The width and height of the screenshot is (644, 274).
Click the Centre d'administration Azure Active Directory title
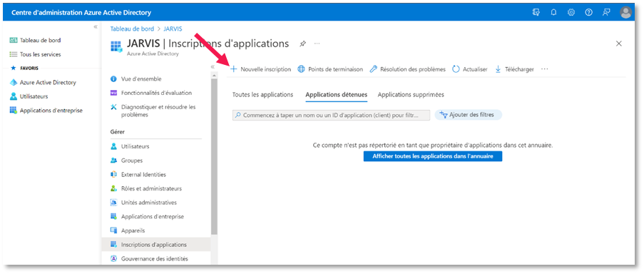click(x=81, y=13)
